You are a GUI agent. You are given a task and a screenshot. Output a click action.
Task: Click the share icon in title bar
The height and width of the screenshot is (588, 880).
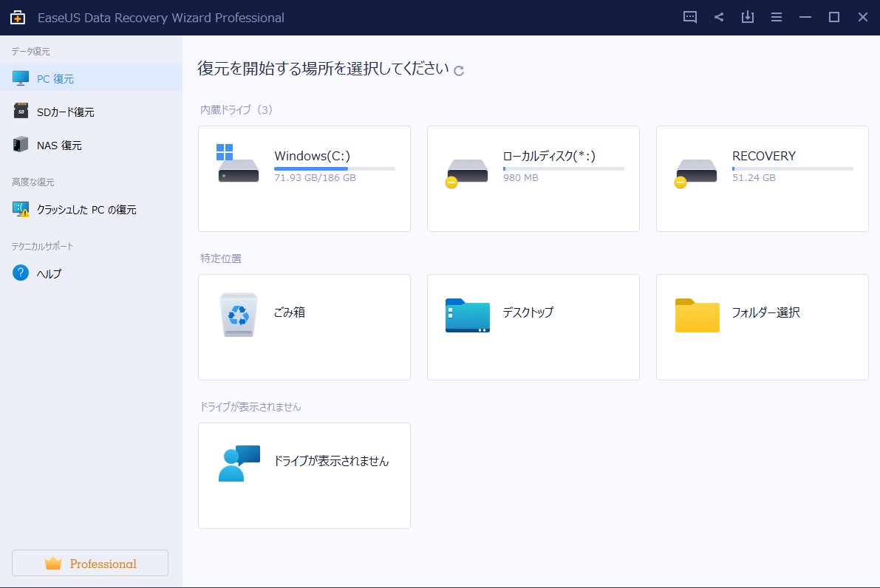tap(719, 18)
